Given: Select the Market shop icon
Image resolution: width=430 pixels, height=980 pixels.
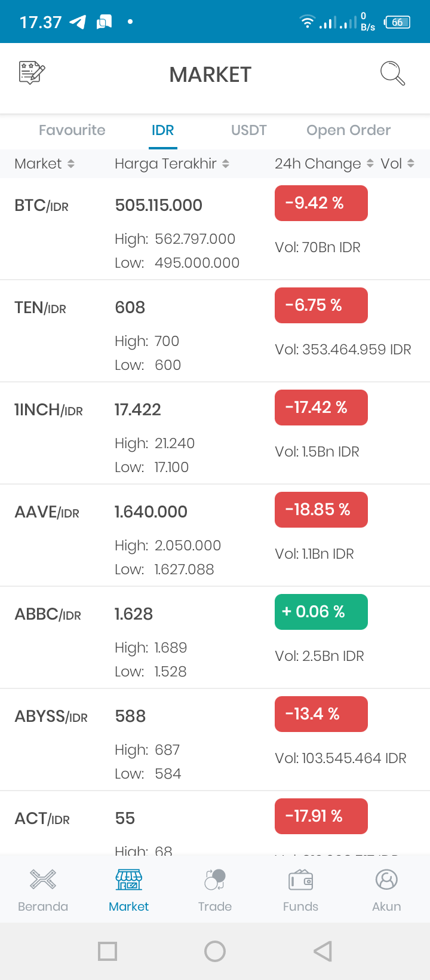Looking at the screenshot, I should 129,880.
